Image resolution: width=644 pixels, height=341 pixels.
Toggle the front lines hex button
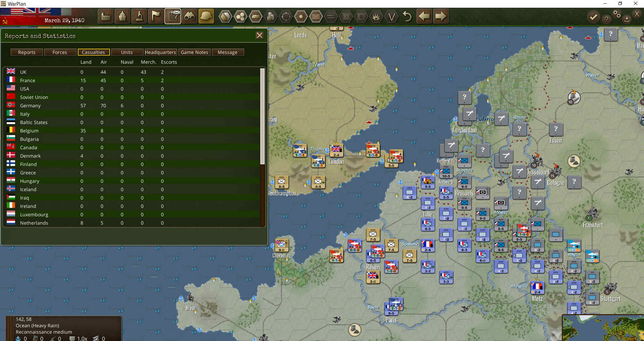coord(331,16)
